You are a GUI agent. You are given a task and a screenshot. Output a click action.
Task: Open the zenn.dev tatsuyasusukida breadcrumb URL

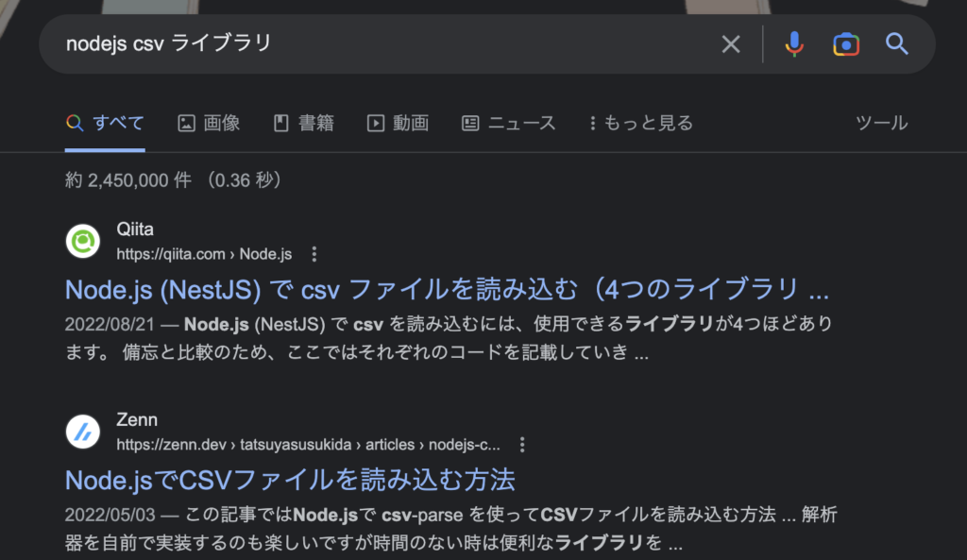[309, 445]
